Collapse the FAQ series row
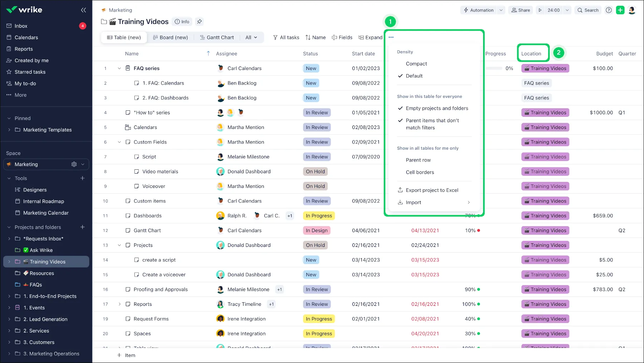The height and width of the screenshot is (363, 644). [x=119, y=68]
